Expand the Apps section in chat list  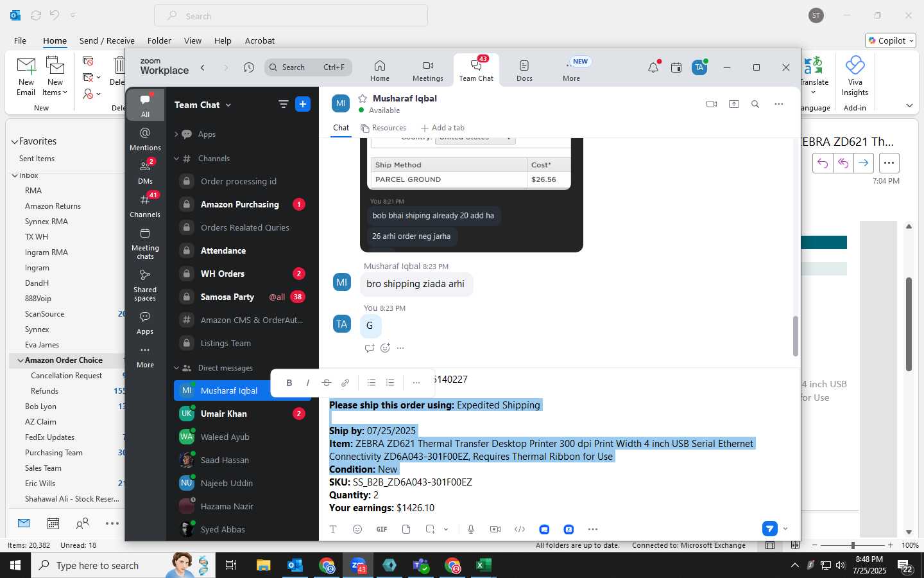(x=176, y=134)
